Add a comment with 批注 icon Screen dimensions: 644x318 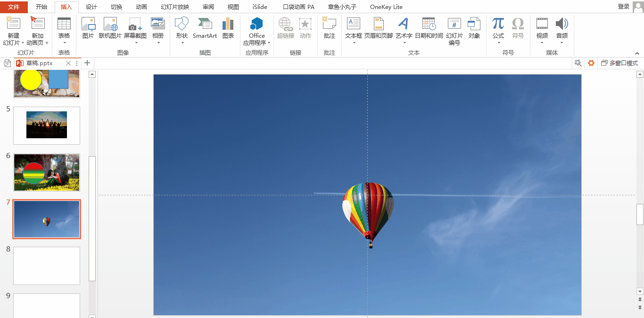click(x=329, y=24)
